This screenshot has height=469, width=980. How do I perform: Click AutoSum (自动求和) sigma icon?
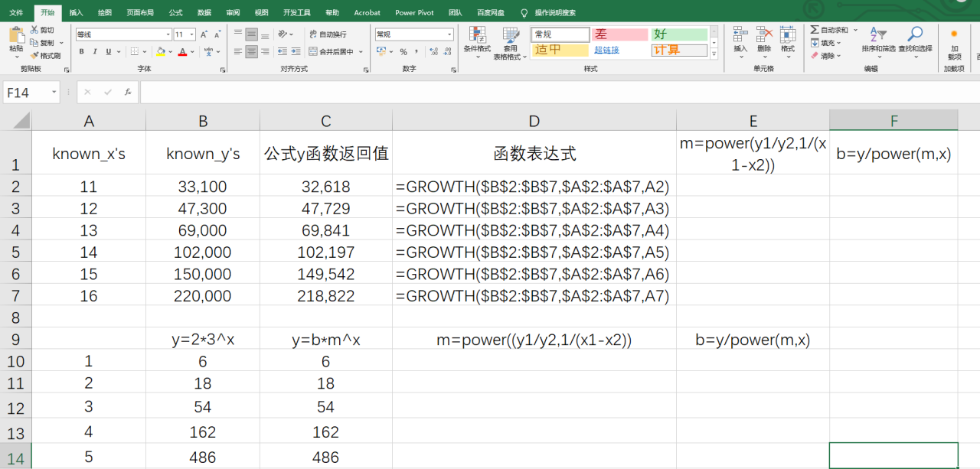(815, 30)
